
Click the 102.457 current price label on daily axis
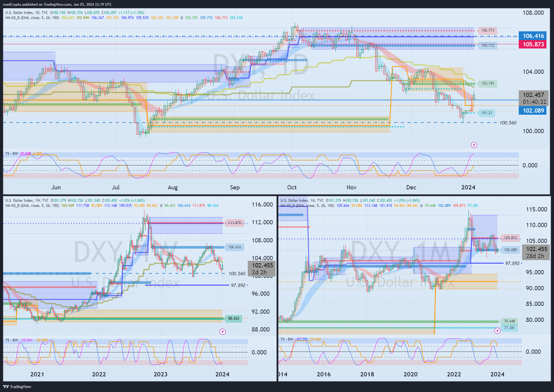tap(533, 98)
